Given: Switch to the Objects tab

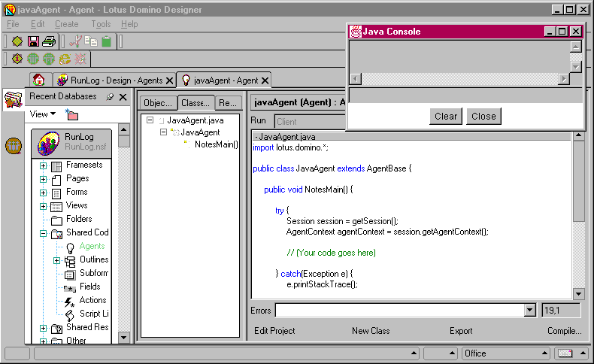Looking at the screenshot, I should click(158, 102).
